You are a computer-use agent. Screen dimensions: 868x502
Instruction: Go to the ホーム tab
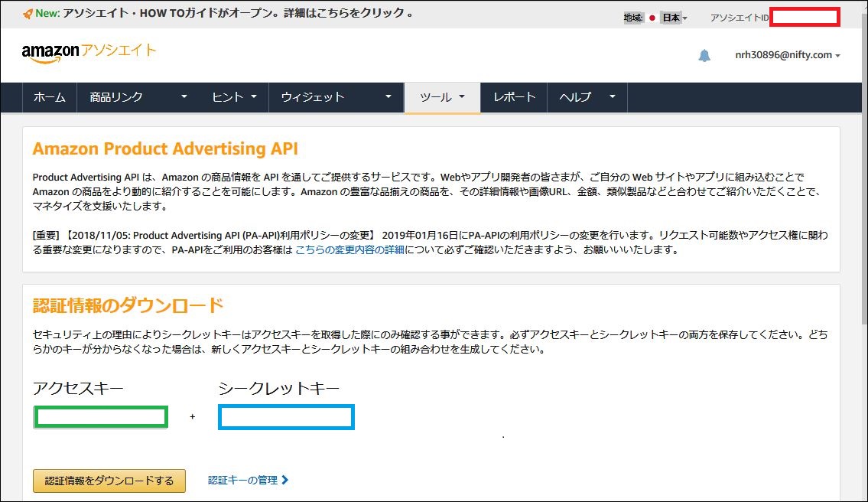pos(49,97)
